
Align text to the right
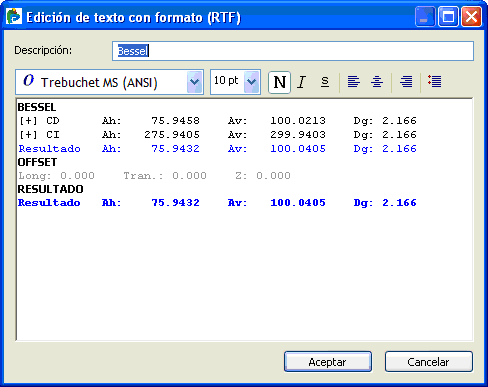406,82
